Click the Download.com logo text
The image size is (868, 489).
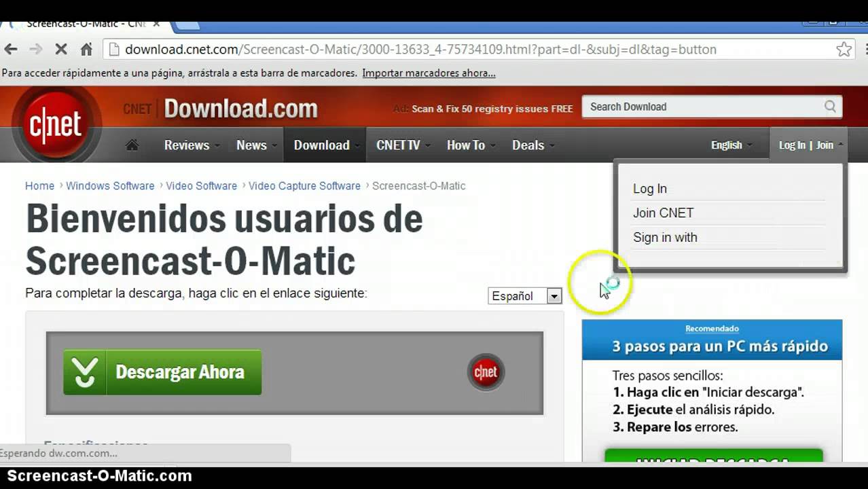point(240,108)
